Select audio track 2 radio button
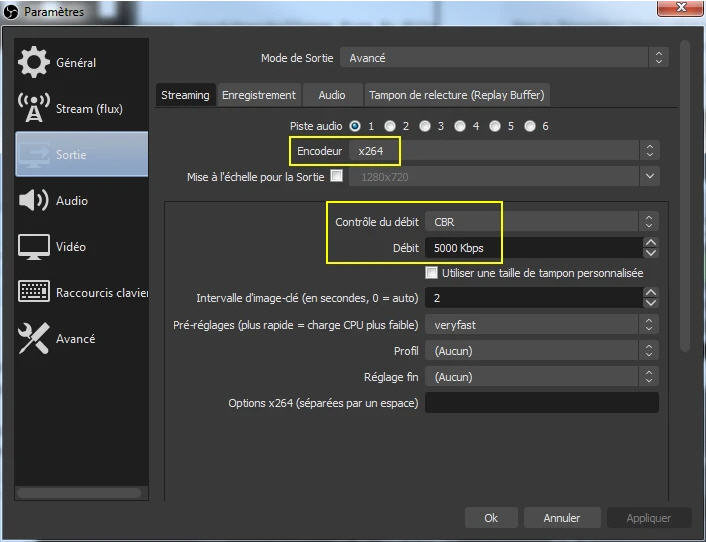Image resolution: width=706 pixels, height=542 pixels. click(390, 126)
